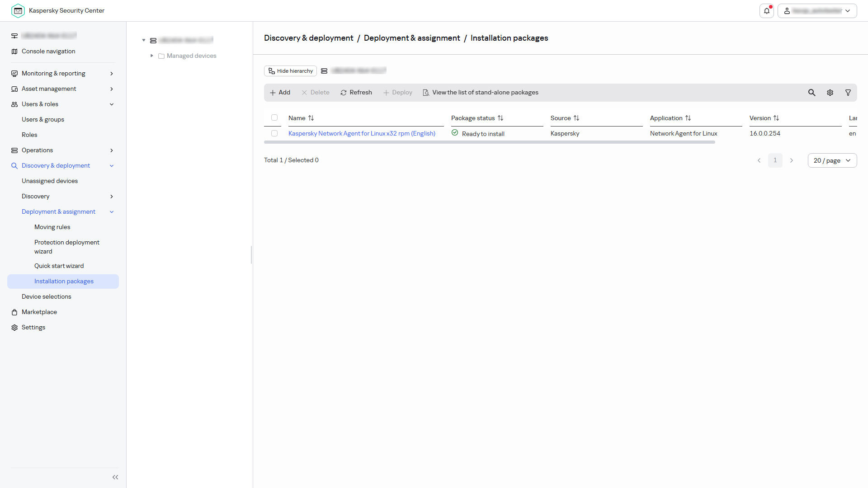Screen dimensions: 868x488
Task: Sort by Source column arrows
Action: (576, 118)
